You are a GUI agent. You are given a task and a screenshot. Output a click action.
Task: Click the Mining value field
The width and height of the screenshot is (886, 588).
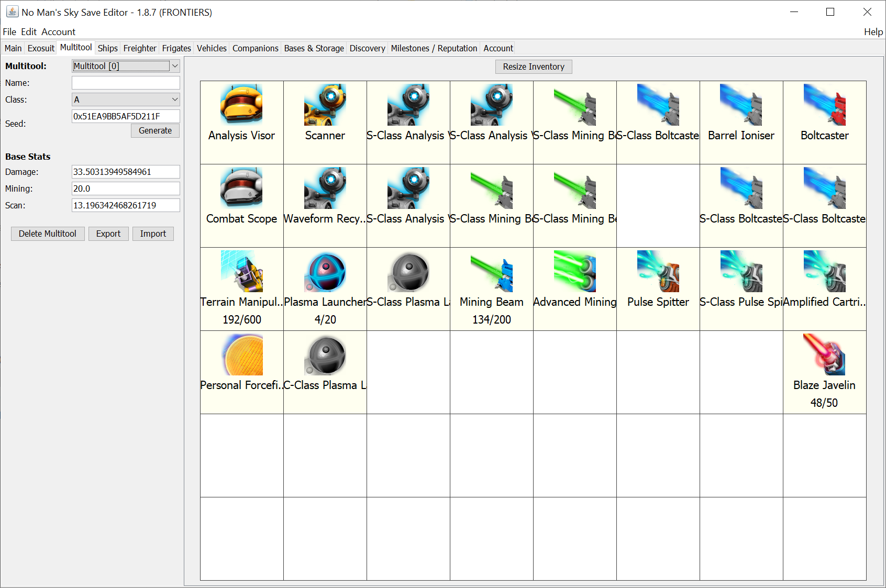[x=126, y=188]
